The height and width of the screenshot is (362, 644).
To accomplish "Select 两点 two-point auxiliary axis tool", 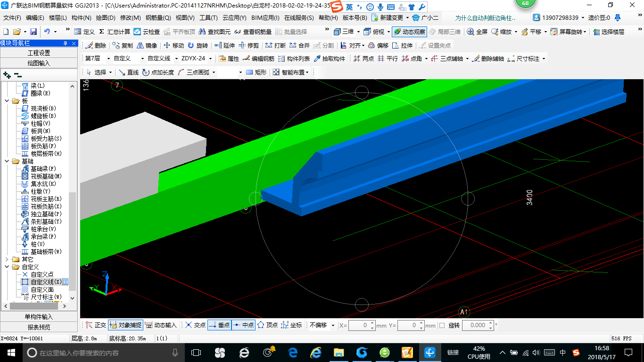I will 363,58.
